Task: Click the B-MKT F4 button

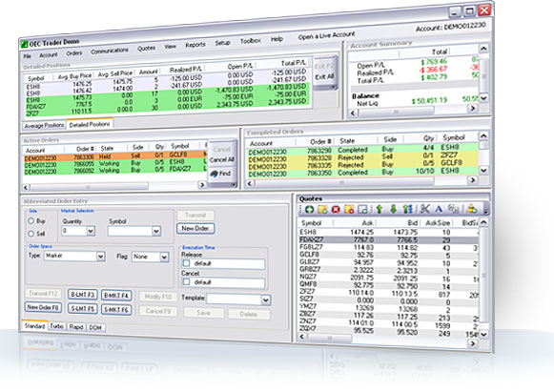Action: pyautogui.click(x=116, y=296)
